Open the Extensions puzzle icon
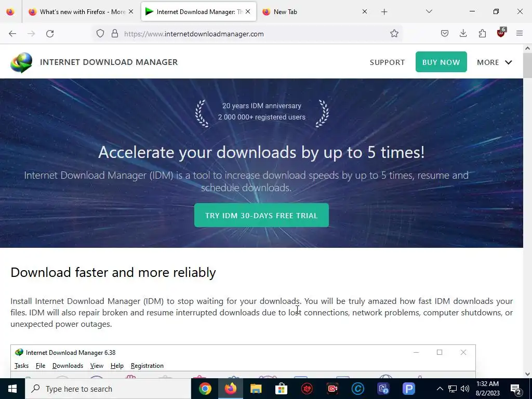The image size is (532, 399). click(x=482, y=34)
